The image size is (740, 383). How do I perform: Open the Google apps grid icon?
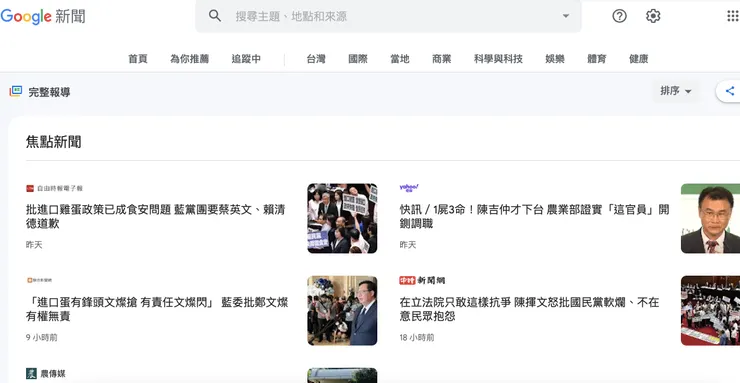click(x=733, y=16)
